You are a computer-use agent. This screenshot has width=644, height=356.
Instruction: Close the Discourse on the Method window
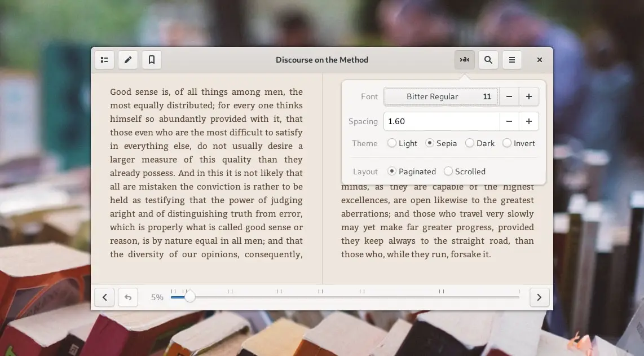click(x=540, y=60)
